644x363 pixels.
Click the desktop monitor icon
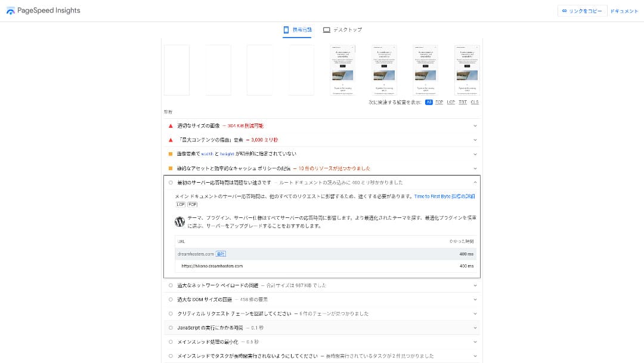coord(327,30)
